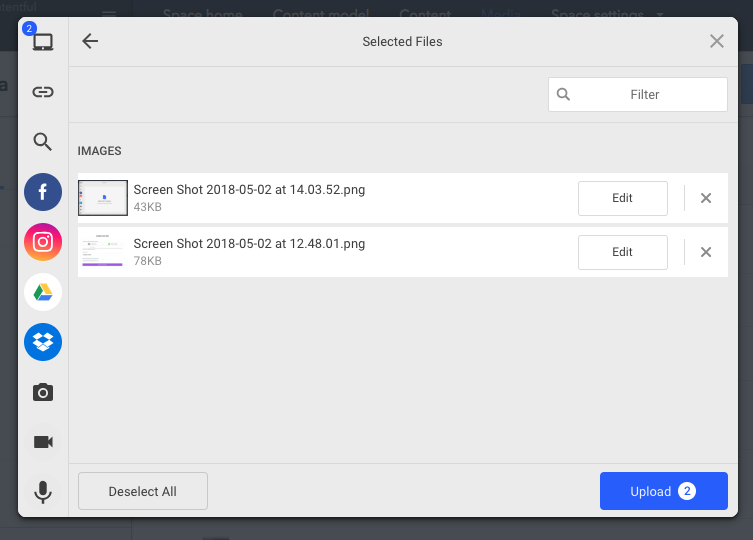Click Deselect All button
The width and height of the screenshot is (753, 540).
[x=143, y=491]
